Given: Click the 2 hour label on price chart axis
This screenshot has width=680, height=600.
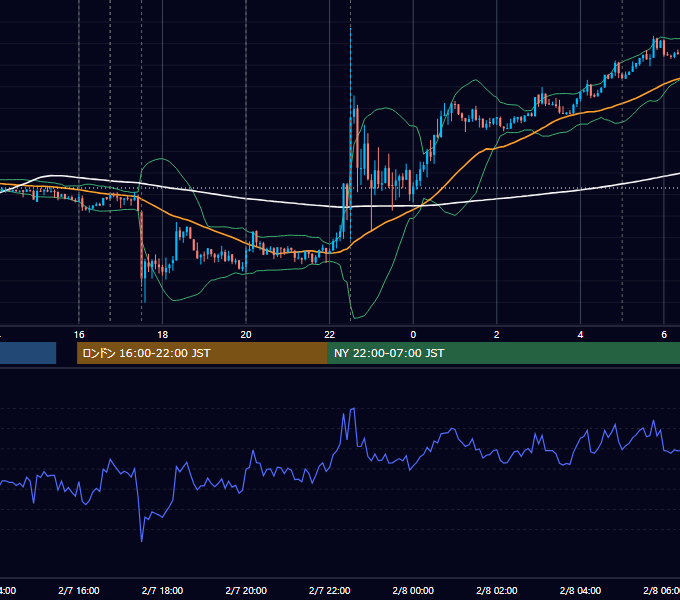Looking at the screenshot, I should (497, 335).
